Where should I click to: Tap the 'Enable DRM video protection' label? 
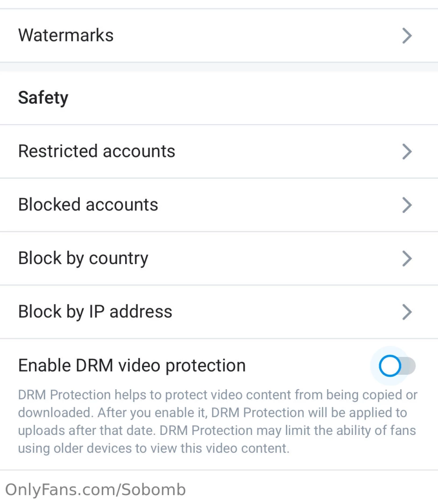click(x=132, y=365)
